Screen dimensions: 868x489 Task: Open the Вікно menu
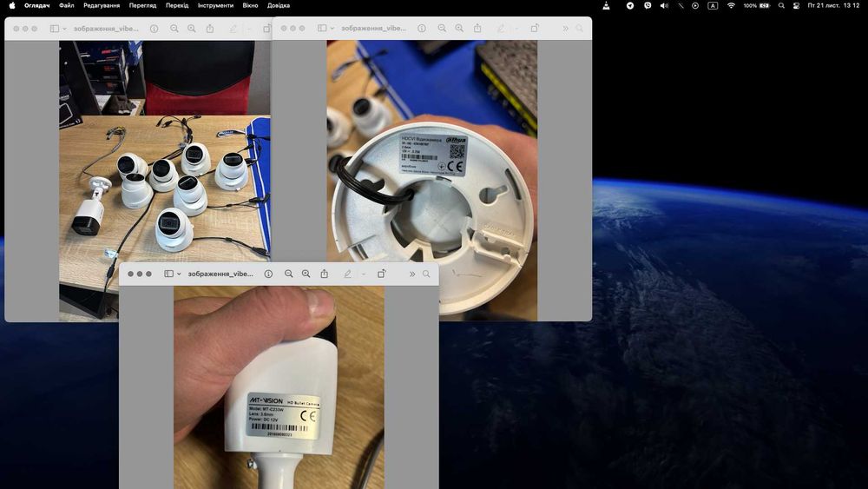coord(250,5)
